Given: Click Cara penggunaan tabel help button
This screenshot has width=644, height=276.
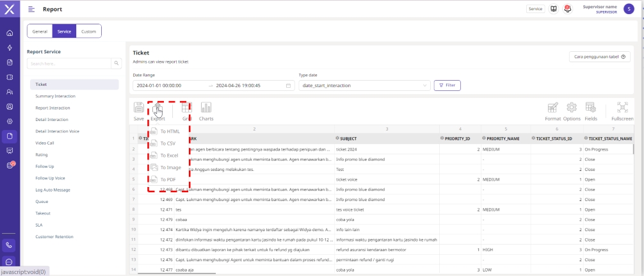Looking at the screenshot, I should point(600,57).
